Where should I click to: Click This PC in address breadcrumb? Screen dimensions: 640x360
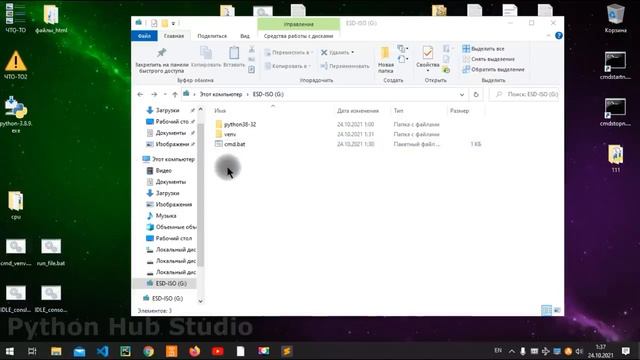tap(221, 94)
